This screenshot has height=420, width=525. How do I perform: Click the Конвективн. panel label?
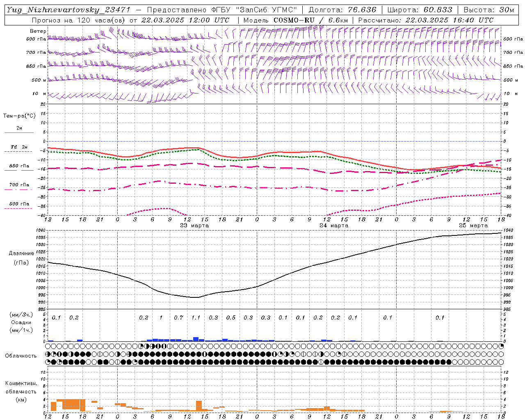(x=21, y=383)
